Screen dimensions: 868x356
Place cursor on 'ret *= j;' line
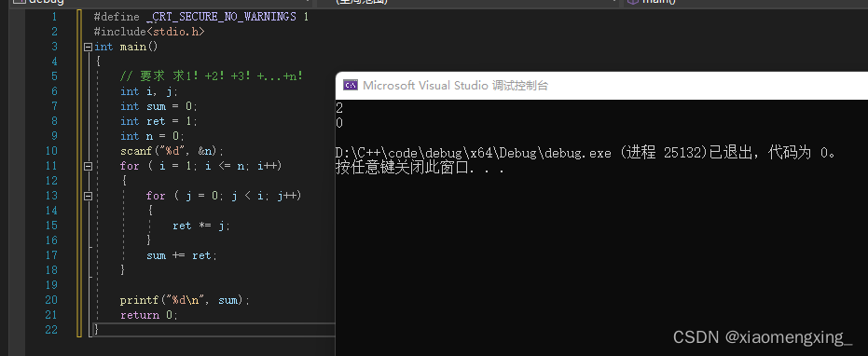[x=201, y=226]
